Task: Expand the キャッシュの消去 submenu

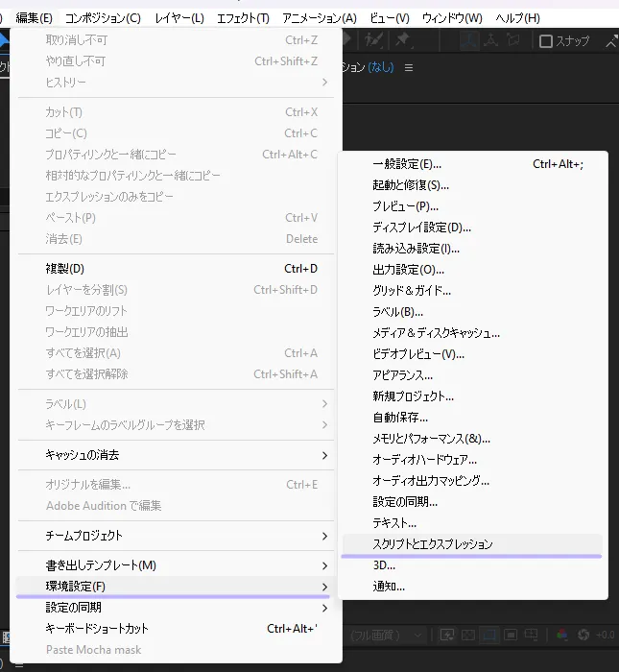Action: [176, 455]
